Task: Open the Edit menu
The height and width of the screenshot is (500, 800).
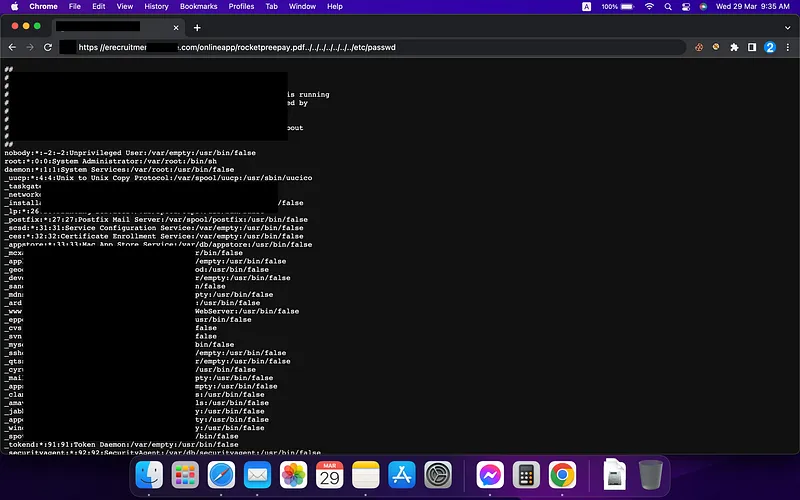Action: click(98, 7)
